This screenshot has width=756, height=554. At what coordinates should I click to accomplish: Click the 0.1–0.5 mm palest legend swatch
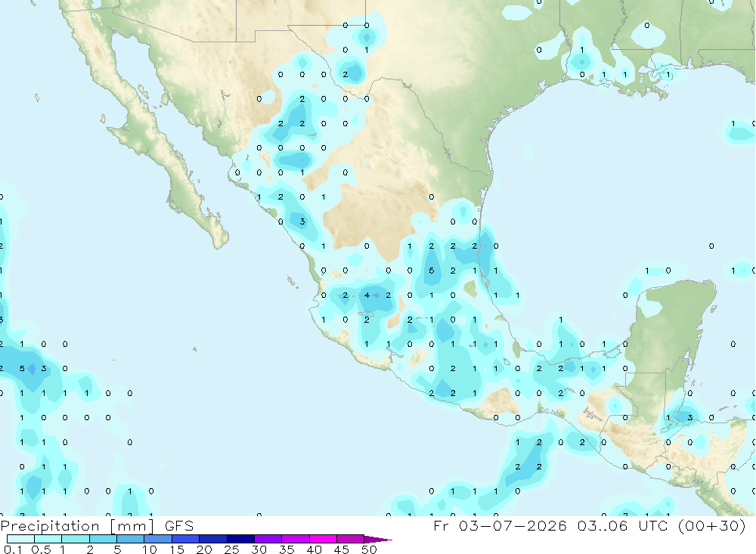20,539
